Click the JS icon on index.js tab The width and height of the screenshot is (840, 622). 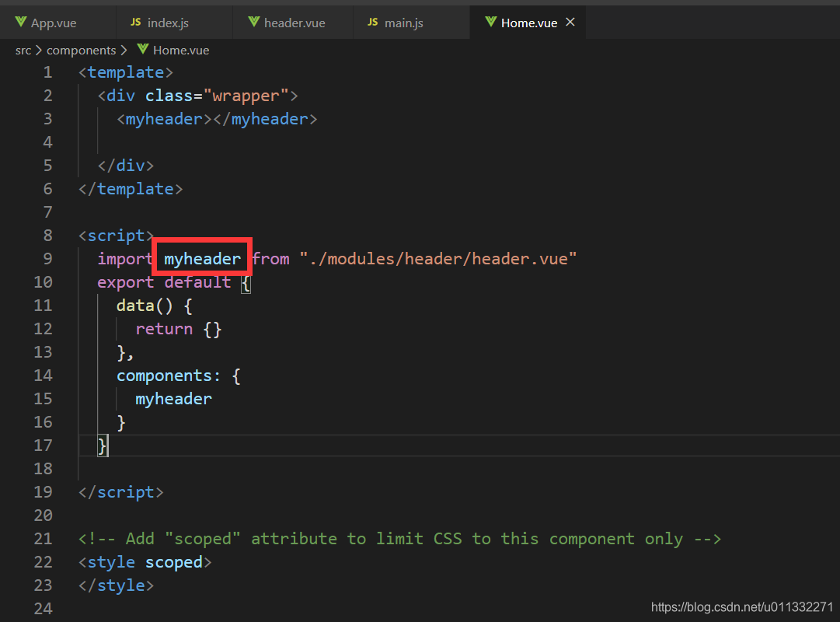pos(136,22)
